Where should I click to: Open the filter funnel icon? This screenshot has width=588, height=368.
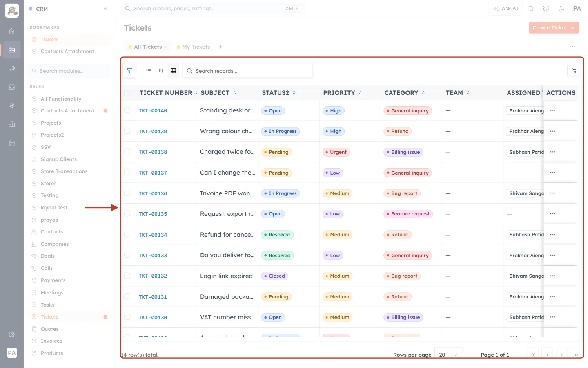(x=129, y=71)
